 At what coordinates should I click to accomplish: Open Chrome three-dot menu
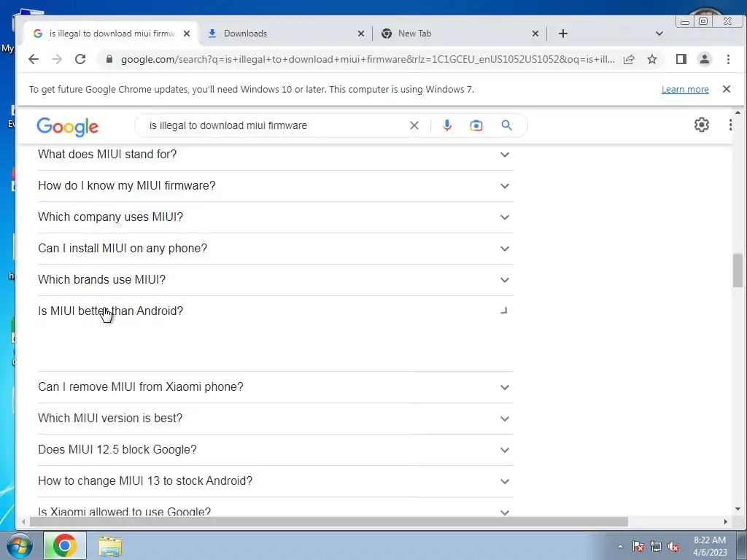[728, 59]
